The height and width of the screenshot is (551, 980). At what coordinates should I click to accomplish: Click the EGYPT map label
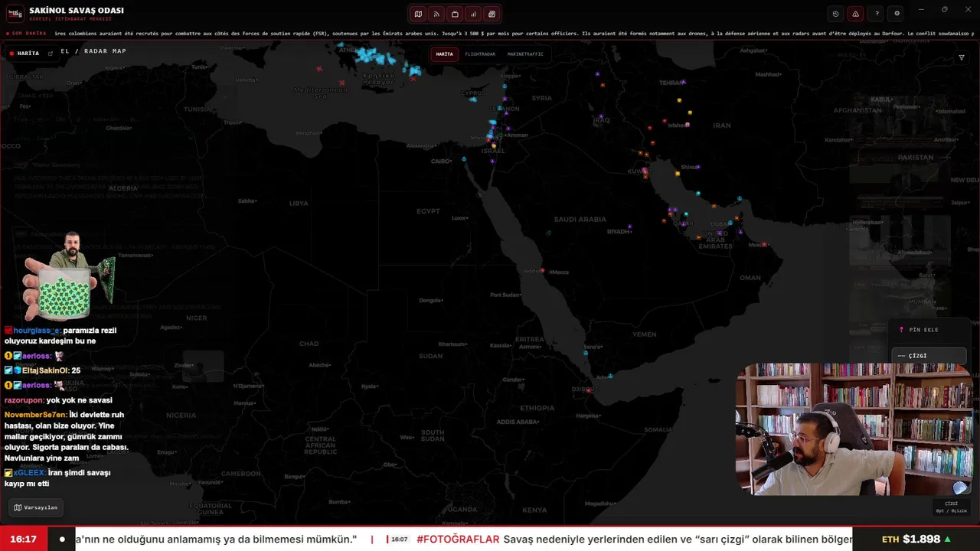pyautogui.click(x=428, y=211)
